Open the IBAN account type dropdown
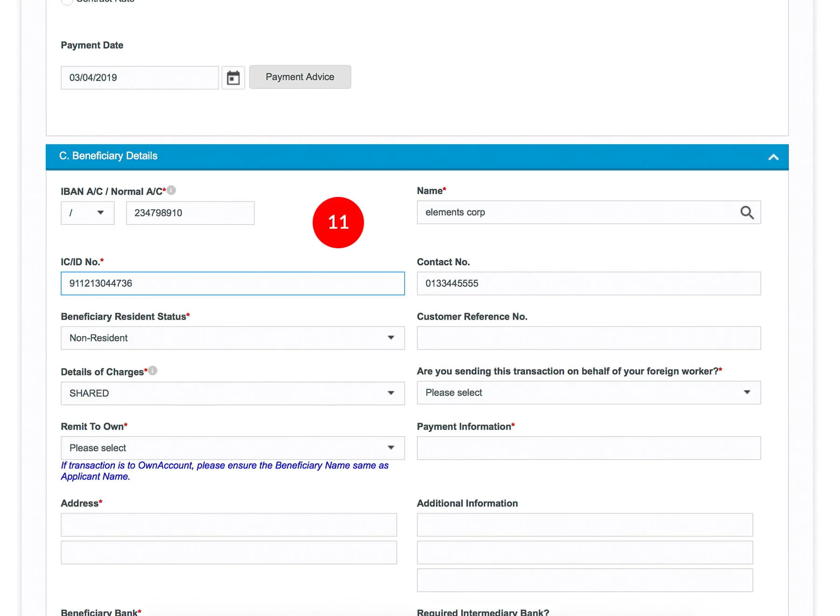Screen dimensions: 840x616 tap(87, 213)
